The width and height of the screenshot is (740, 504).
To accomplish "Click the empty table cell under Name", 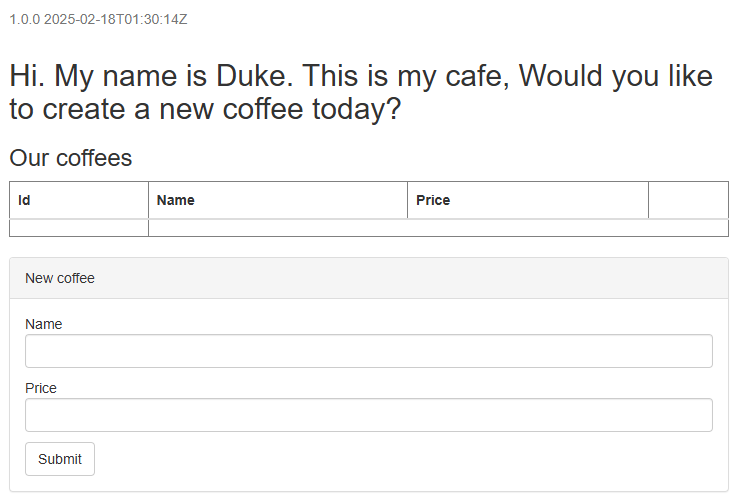I will (278, 228).
